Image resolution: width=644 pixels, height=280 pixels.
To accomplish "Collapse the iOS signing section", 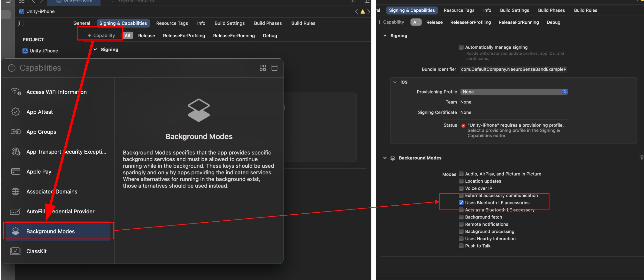I will pyautogui.click(x=395, y=82).
